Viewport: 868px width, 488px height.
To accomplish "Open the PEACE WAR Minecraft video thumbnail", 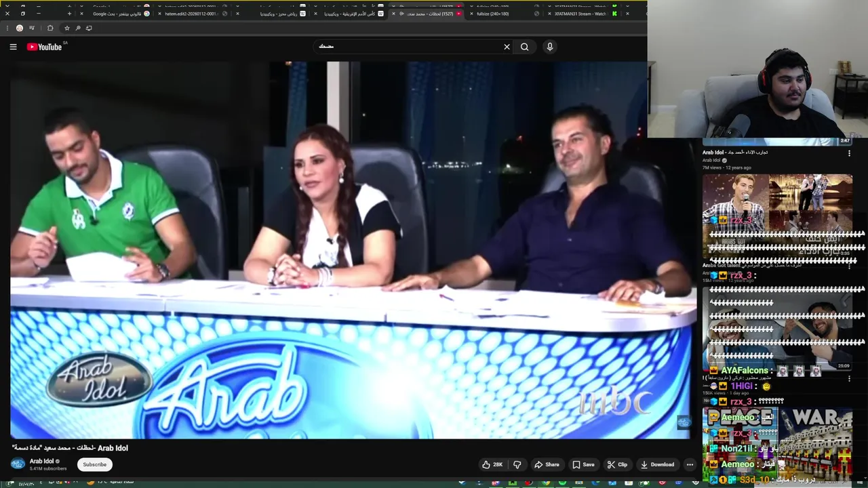I will pyautogui.click(x=778, y=444).
